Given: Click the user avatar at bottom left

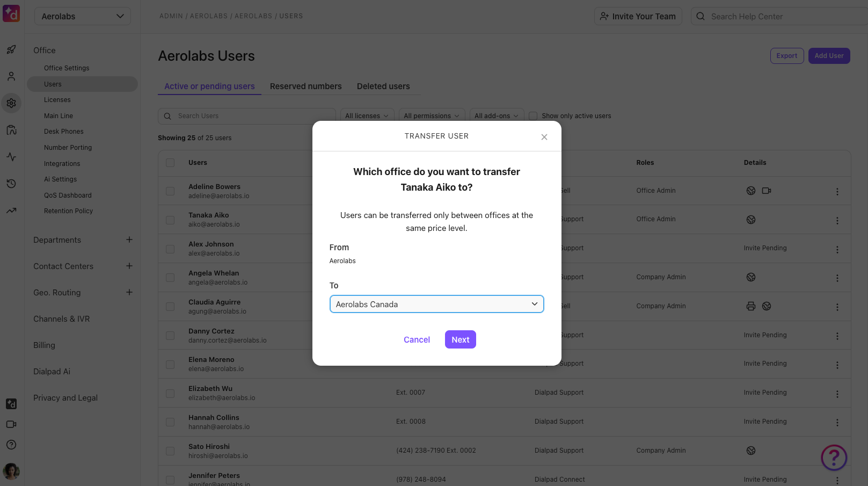Looking at the screenshot, I should pos(11,472).
